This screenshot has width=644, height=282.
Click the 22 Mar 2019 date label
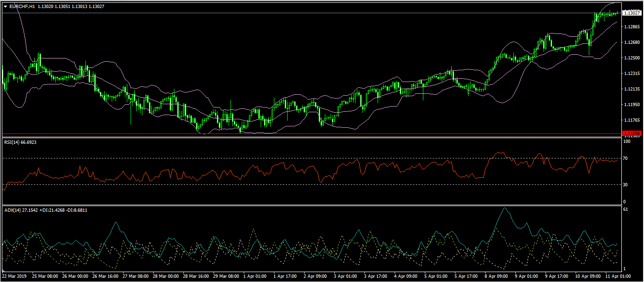point(15,276)
